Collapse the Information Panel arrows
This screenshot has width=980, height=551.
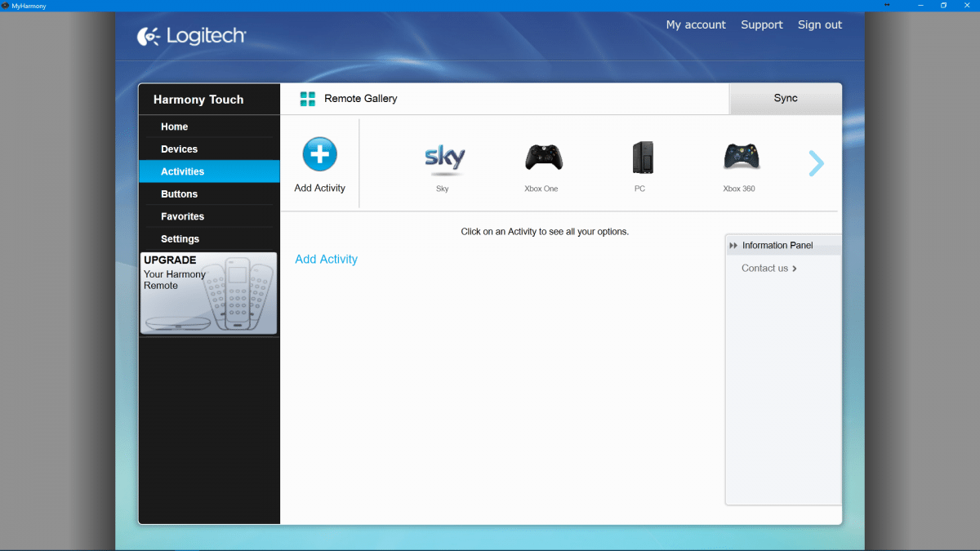click(733, 246)
